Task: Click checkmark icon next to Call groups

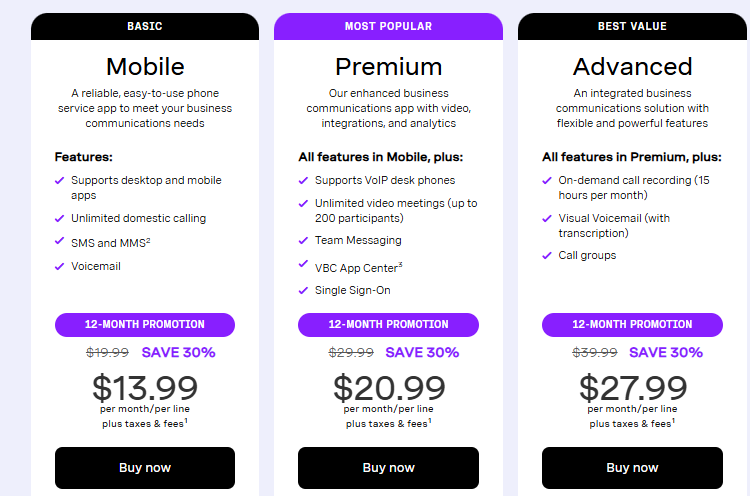Action: pyautogui.click(x=547, y=256)
